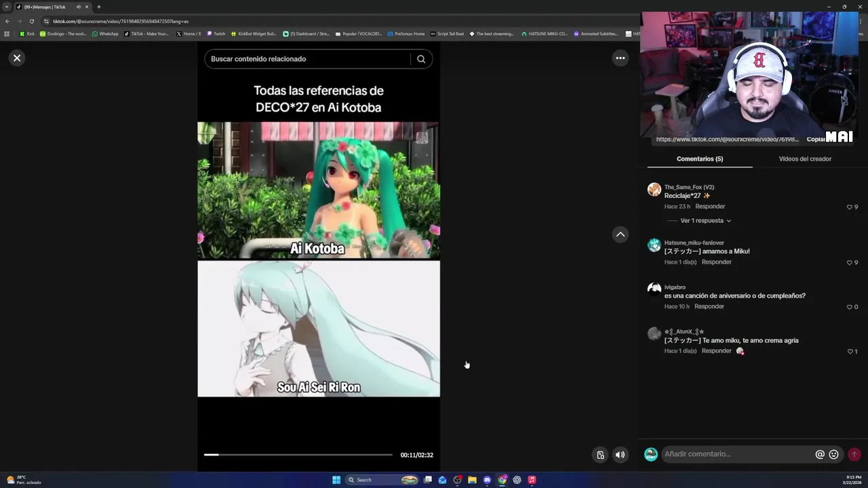The width and height of the screenshot is (868, 488).
Task: Switch to Comentarios (5) tab
Action: pyautogui.click(x=700, y=159)
